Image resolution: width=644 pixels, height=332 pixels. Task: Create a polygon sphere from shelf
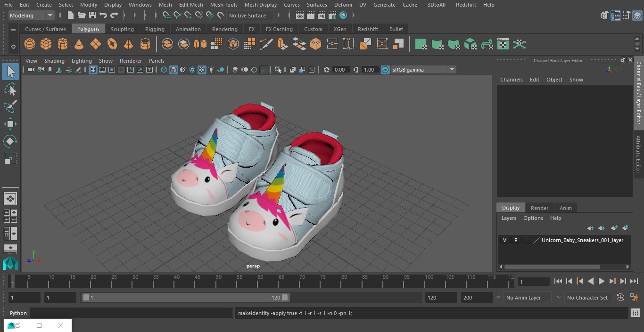click(x=30, y=44)
